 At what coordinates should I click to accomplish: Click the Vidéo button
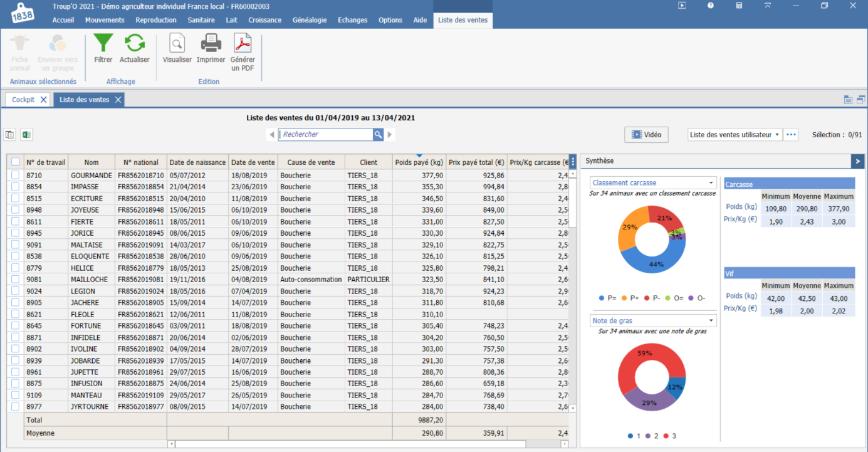point(646,134)
